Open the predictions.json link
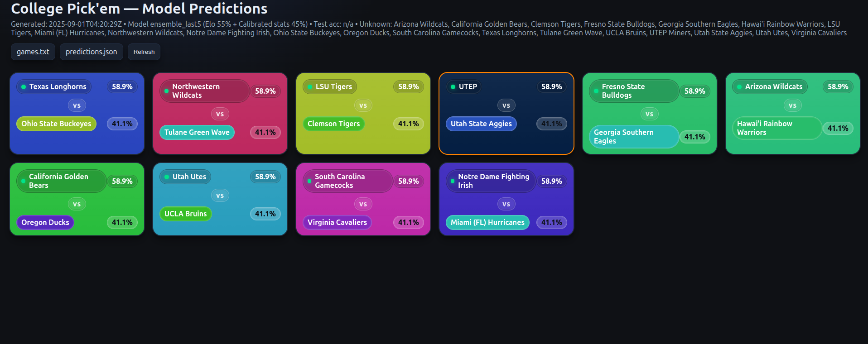 click(92, 52)
